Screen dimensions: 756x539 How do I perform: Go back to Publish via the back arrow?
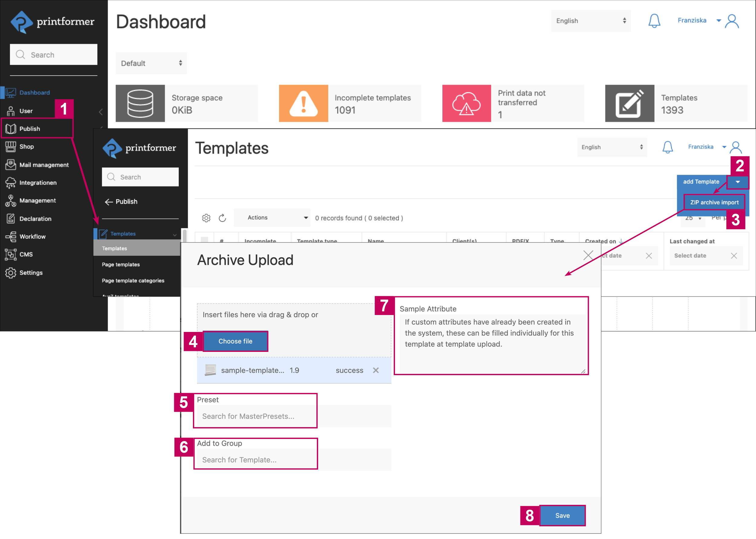(x=109, y=202)
